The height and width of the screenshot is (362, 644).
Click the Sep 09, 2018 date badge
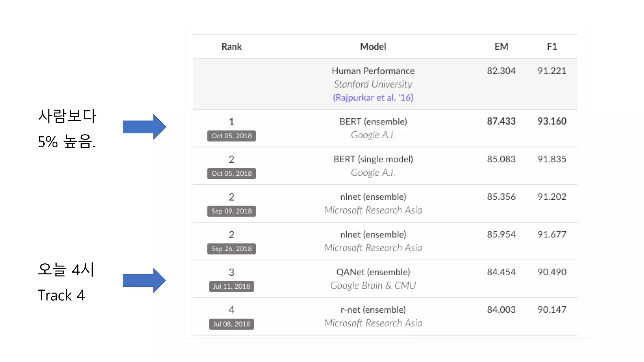231,211
